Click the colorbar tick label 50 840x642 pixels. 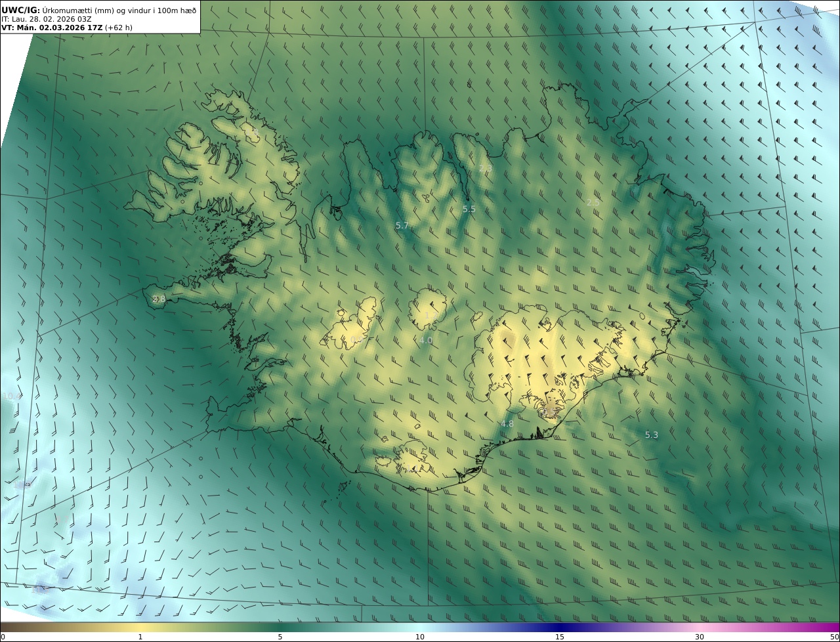tap(835, 637)
